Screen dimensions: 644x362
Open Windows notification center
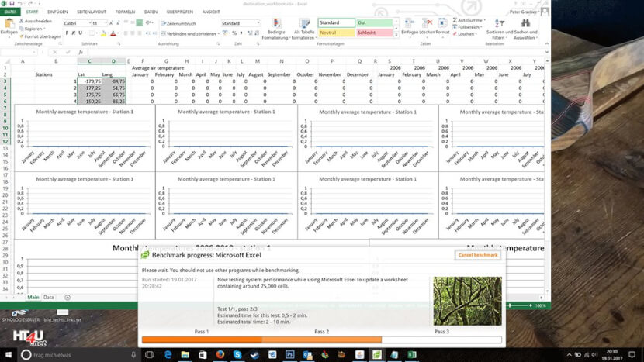(632, 354)
